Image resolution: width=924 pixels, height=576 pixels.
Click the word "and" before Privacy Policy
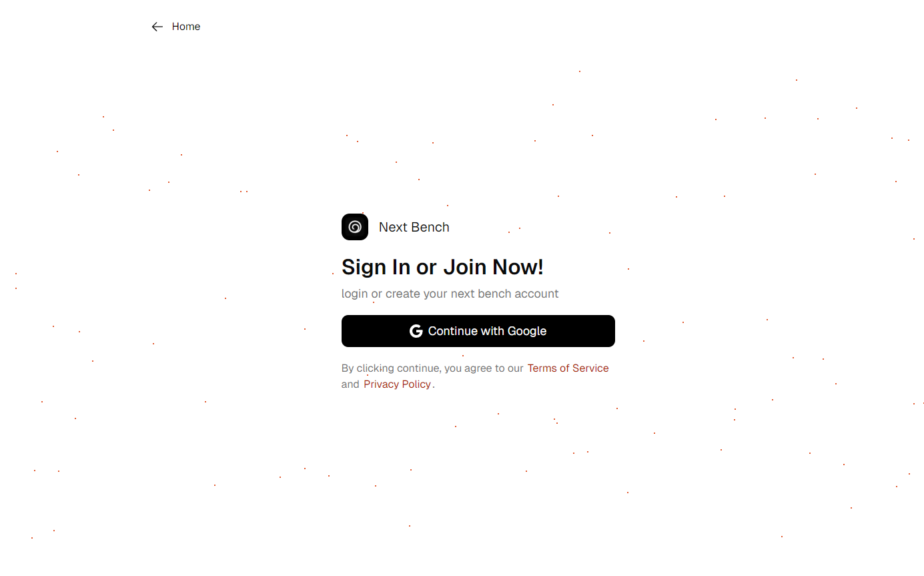point(350,384)
